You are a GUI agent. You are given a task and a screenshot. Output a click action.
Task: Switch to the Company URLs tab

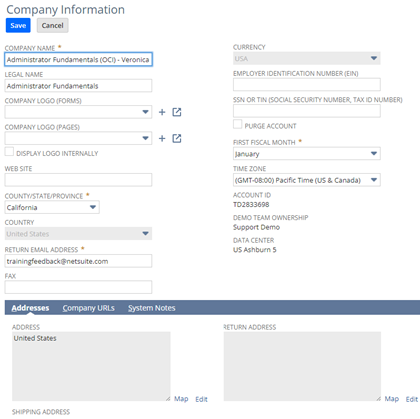(x=88, y=308)
